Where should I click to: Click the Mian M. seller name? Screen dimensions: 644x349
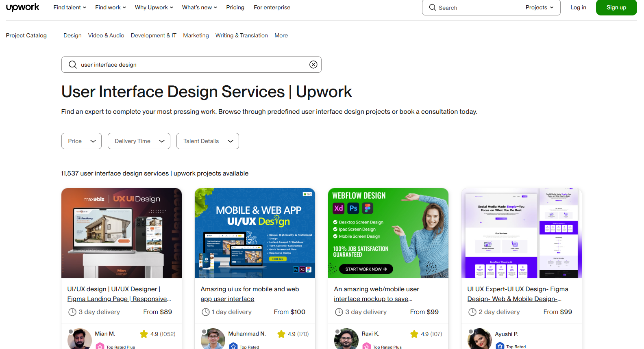[105, 334]
